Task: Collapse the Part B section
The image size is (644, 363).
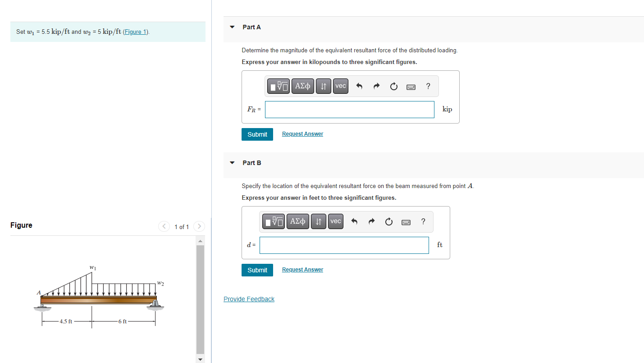Action: tap(232, 163)
